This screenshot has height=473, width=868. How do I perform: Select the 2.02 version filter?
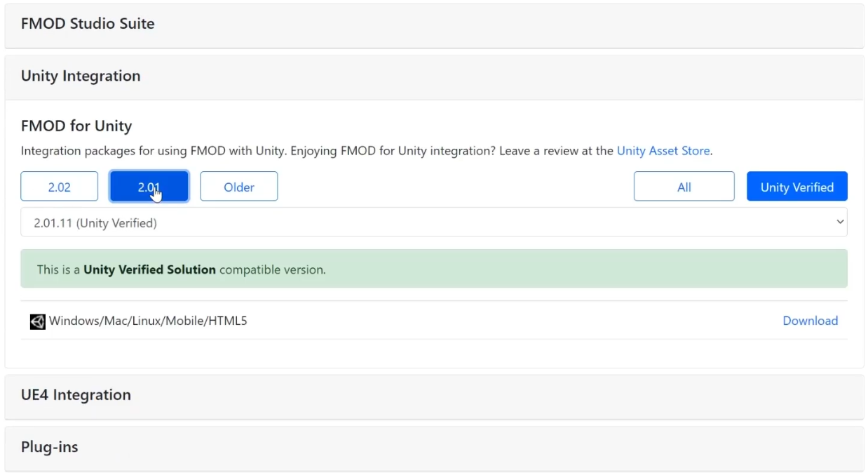[60, 187]
